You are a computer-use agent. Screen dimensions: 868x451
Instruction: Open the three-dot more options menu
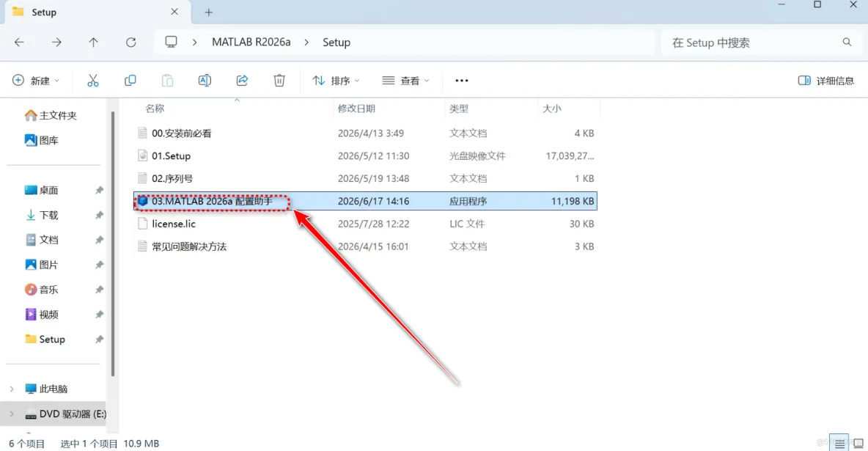click(462, 81)
